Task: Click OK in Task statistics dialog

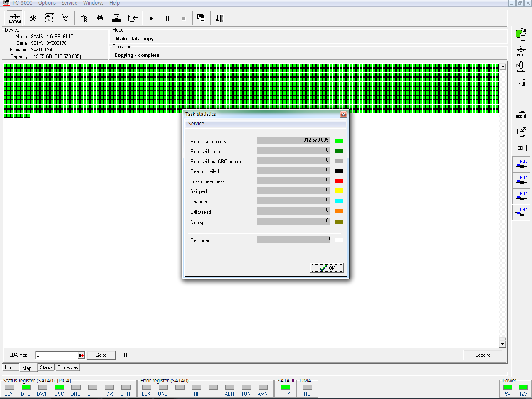Action: click(327, 268)
